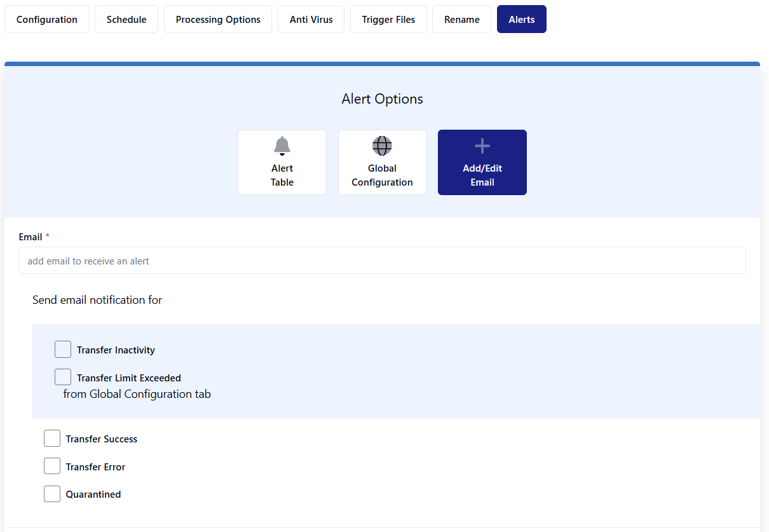Toggle the Quarantined checkbox
Screen dimensions: 769x532
click(x=52, y=494)
